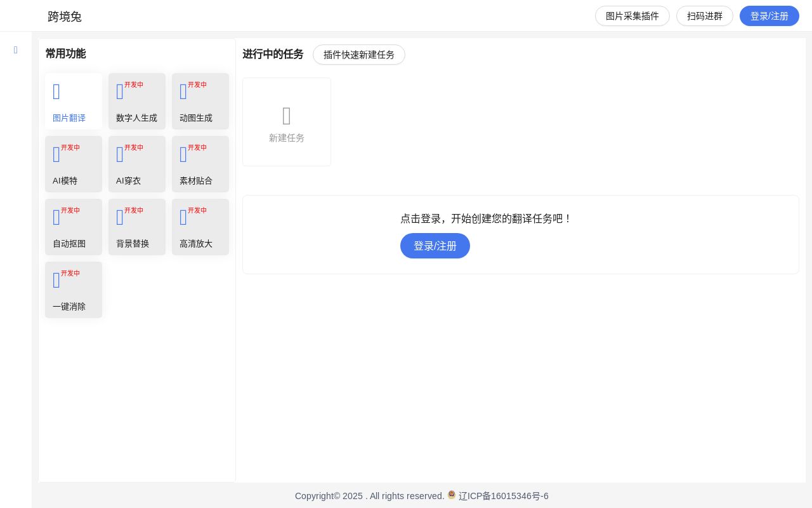Select the 数字人生成 feature icon

(136, 102)
